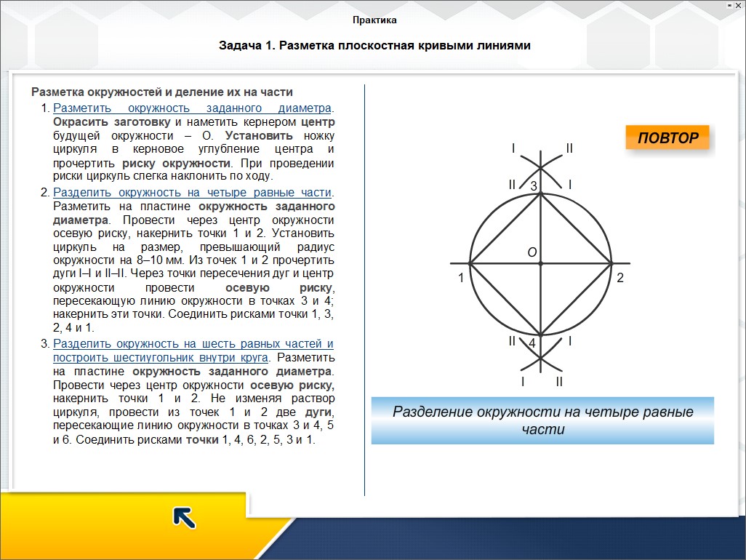
Task: Click the title Задача 1. Разметка плоскостная
Action: tap(374, 46)
